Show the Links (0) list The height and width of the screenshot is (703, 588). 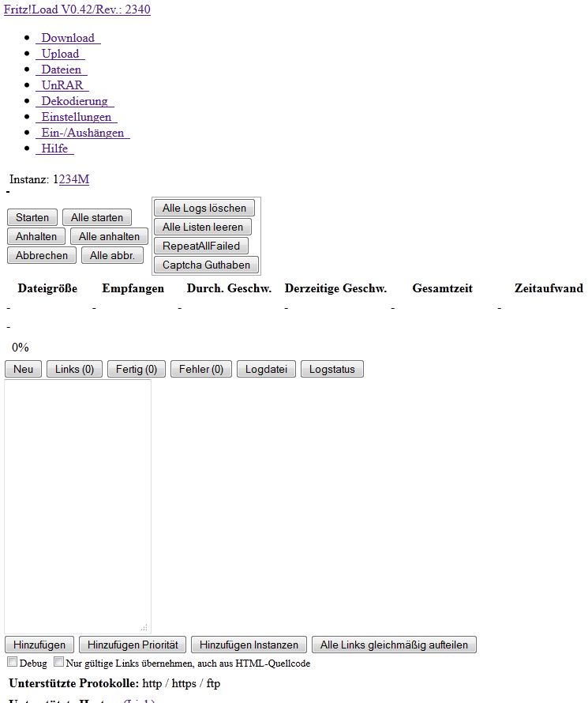point(74,369)
